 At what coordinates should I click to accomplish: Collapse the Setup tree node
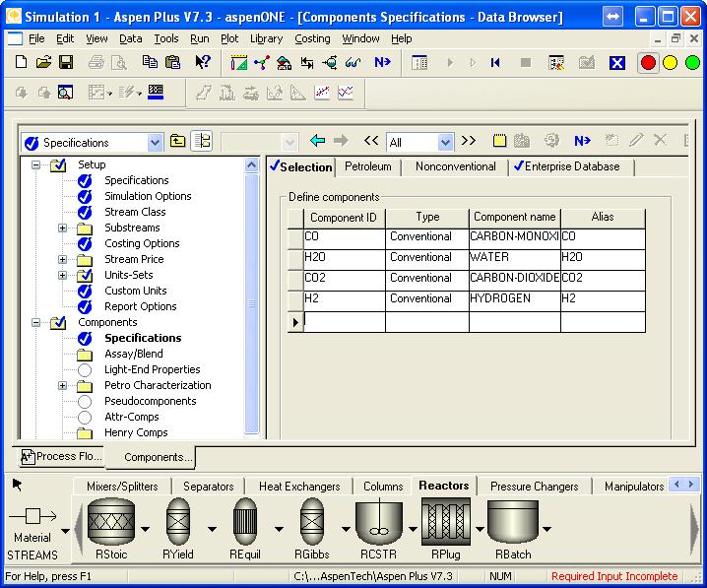pyautogui.click(x=35, y=165)
